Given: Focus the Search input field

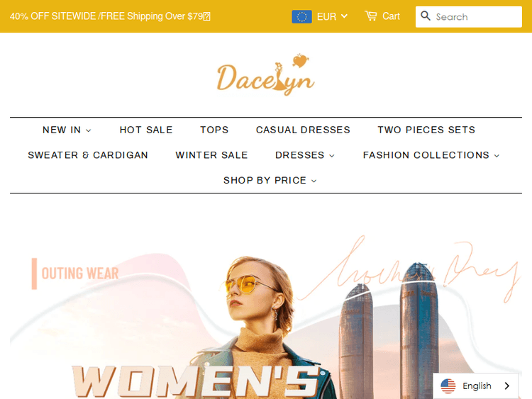Looking at the screenshot, I should (469, 16).
